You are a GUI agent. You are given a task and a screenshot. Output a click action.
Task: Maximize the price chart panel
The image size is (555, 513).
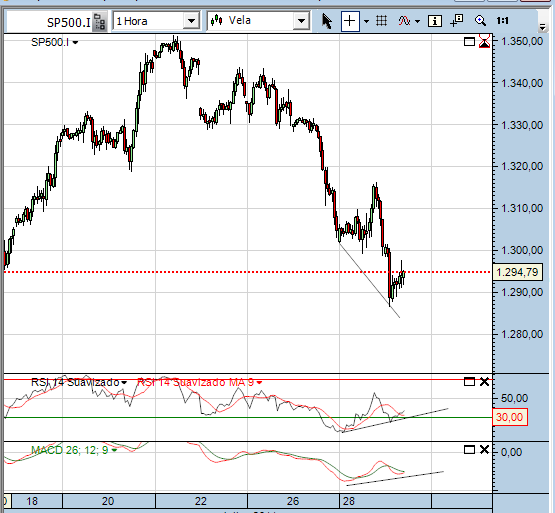[x=469, y=42]
